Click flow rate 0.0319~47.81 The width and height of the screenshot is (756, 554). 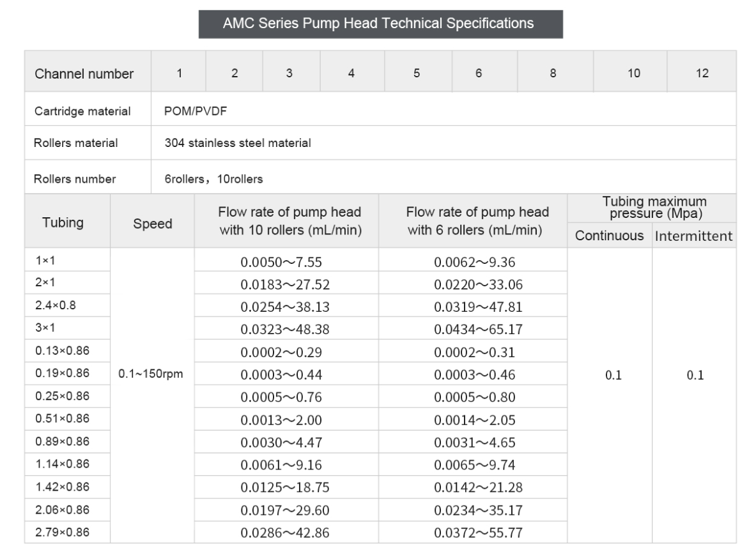click(478, 307)
